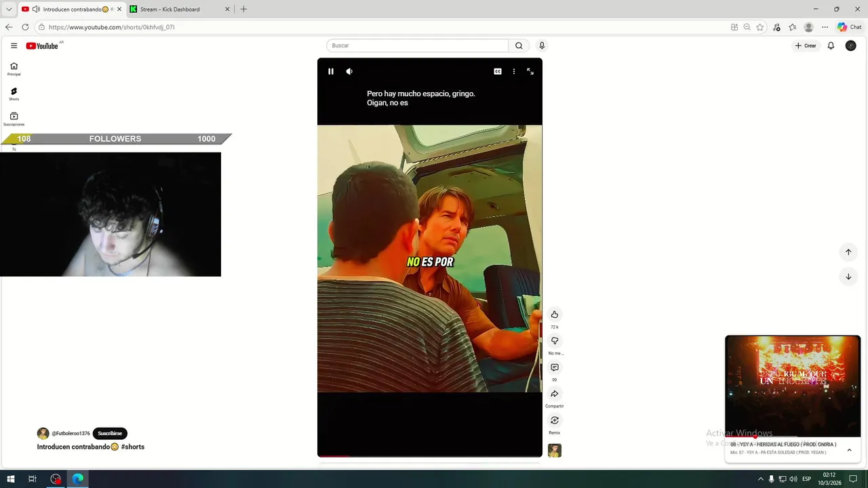Open Shorts in the YouTube sidebar

(x=14, y=94)
